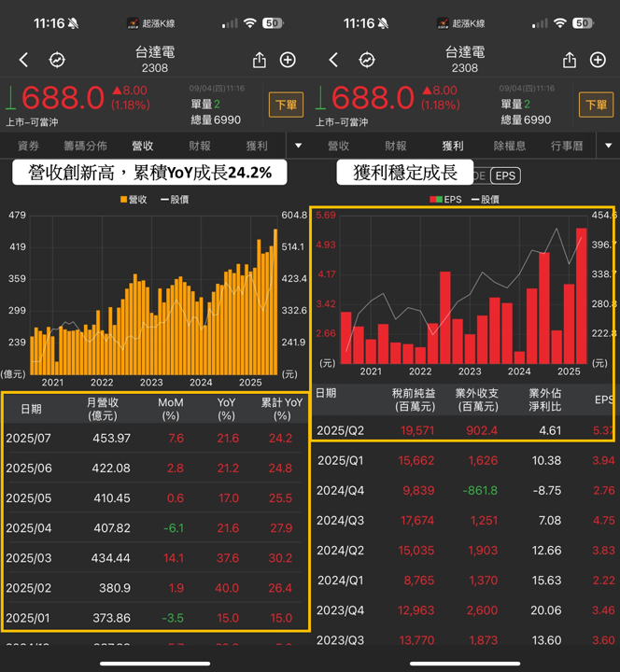
Task: Select the 2025/02 revenue row
Action: pyautogui.click(x=155, y=588)
